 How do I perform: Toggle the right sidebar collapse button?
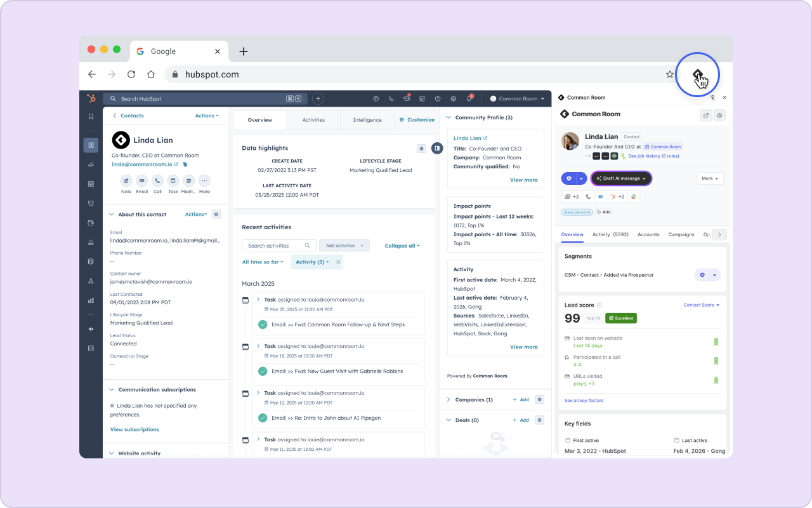tap(436, 148)
